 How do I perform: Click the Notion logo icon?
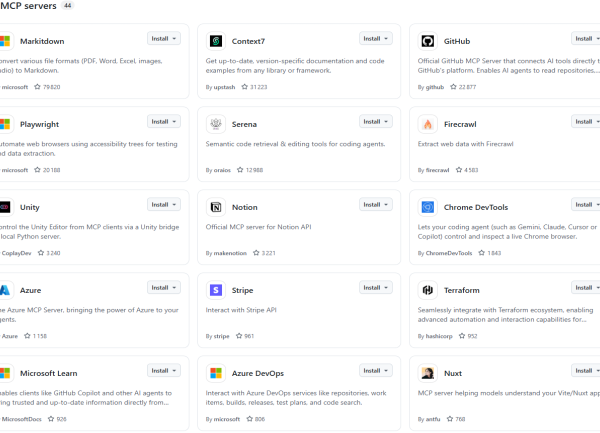pyautogui.click(x=216, y=207)
